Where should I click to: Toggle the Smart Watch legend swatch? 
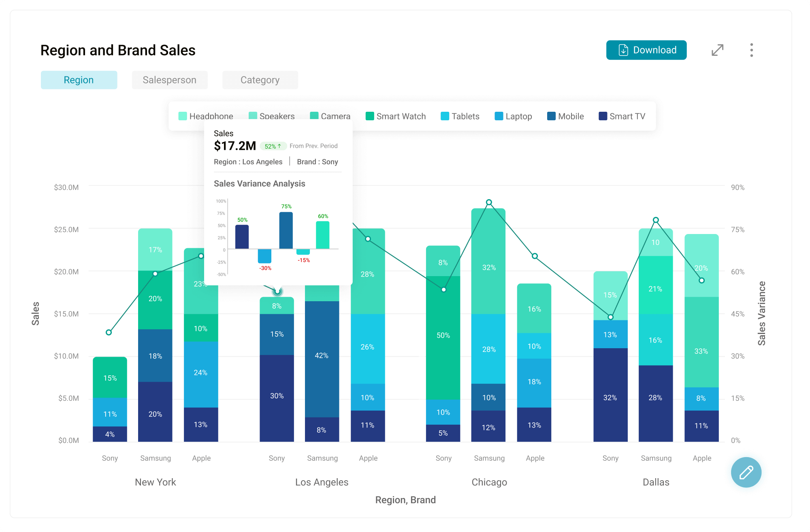[370, 116]
